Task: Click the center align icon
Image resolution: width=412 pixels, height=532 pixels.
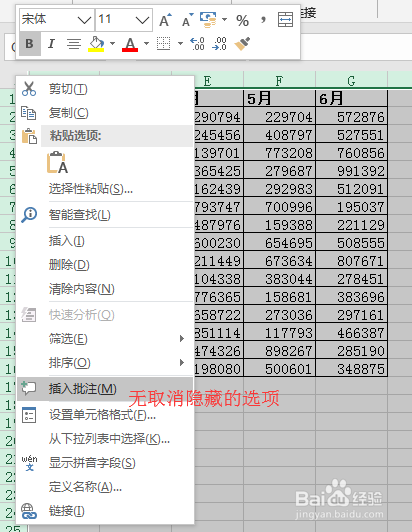Action: 74,44
